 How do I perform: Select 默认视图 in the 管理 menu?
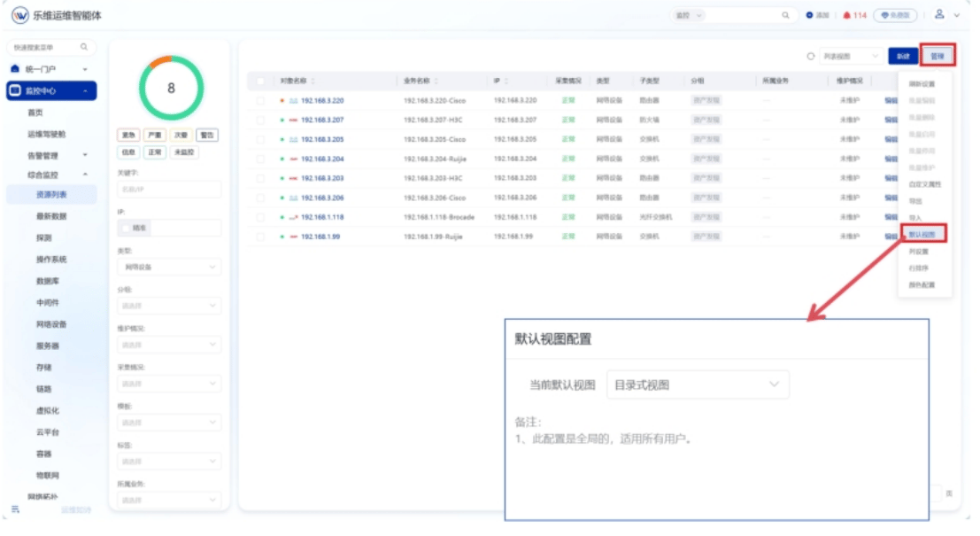[x=922, y=235]
